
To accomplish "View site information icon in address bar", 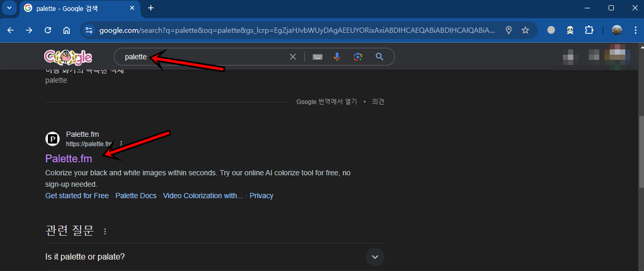I will [88, 30].
